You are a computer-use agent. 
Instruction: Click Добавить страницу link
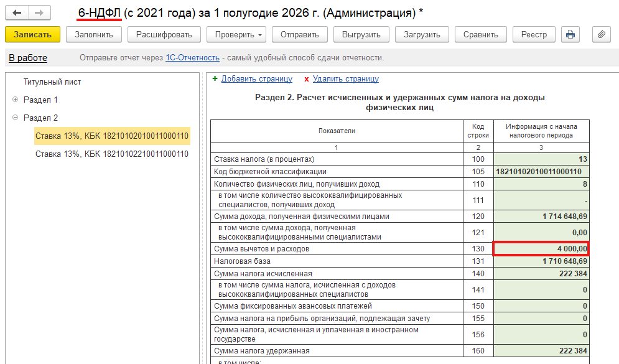click(256, 78)
